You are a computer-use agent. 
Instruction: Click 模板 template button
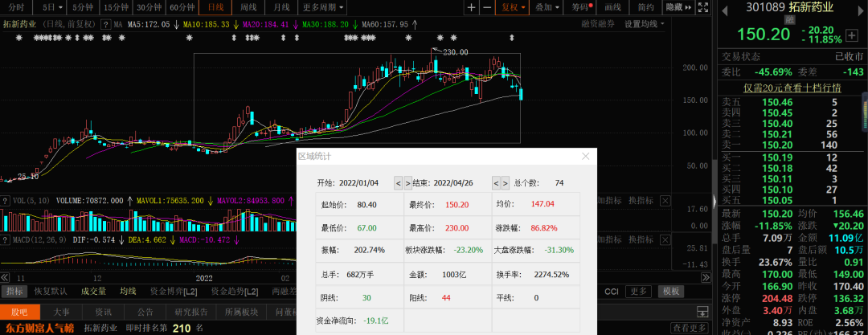[x=671, y=292]
